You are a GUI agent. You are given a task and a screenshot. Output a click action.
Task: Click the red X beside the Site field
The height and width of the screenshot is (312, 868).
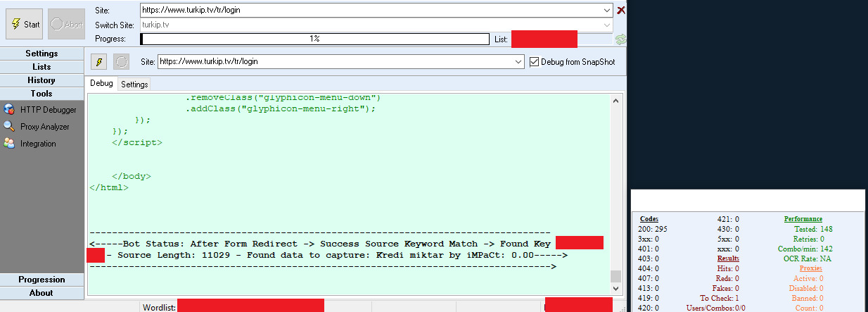point(620,10)
